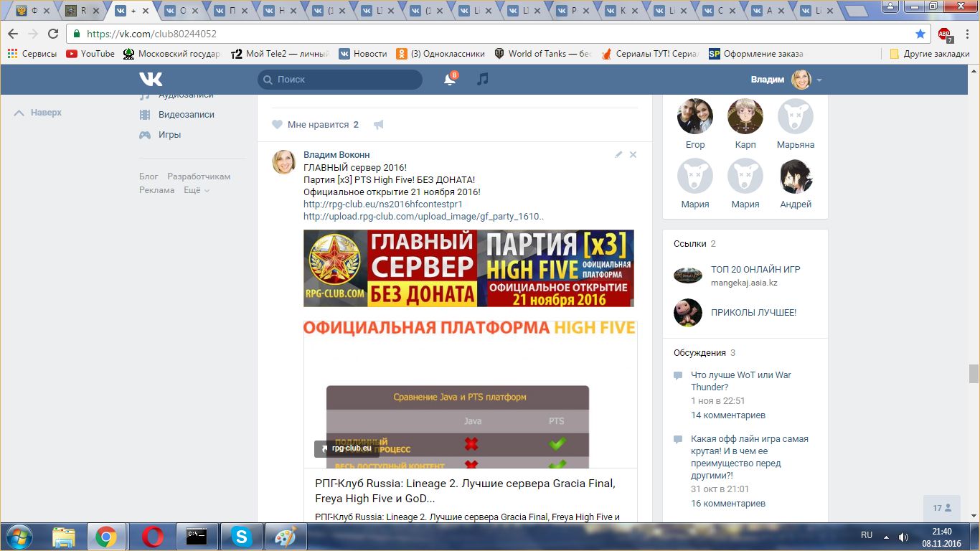
Task: Open the browser tab labeled А
Action: [765, 11]
